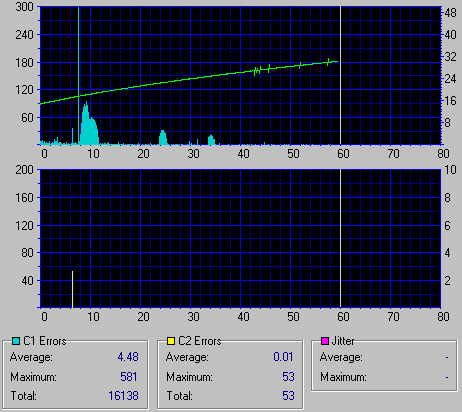Click the yellow C2 error spike in lower graph
The width and height of the screenshot is (462, 412).
click(x=72, y=289)
